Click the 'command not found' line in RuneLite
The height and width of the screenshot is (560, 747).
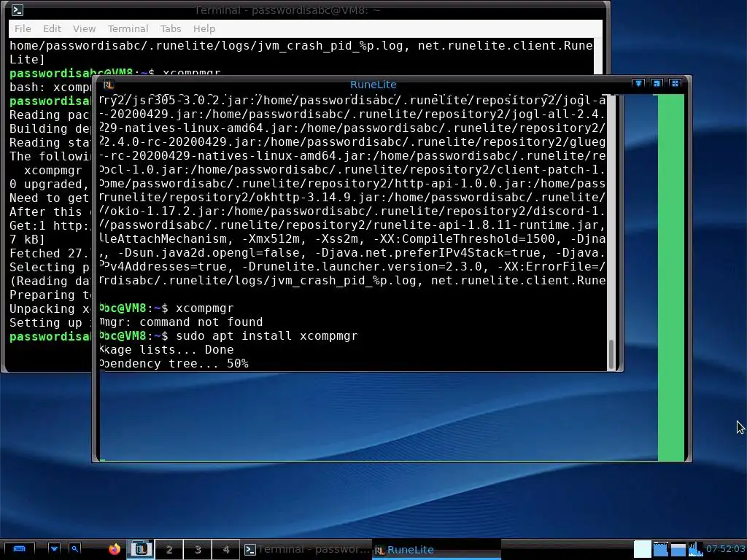click(201, 322)
